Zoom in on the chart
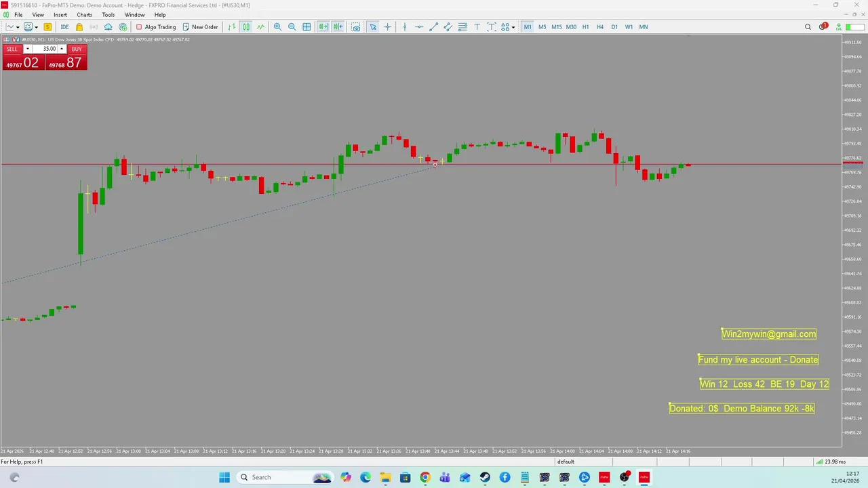This screenshot has width=868, height=488. [277, 27]
